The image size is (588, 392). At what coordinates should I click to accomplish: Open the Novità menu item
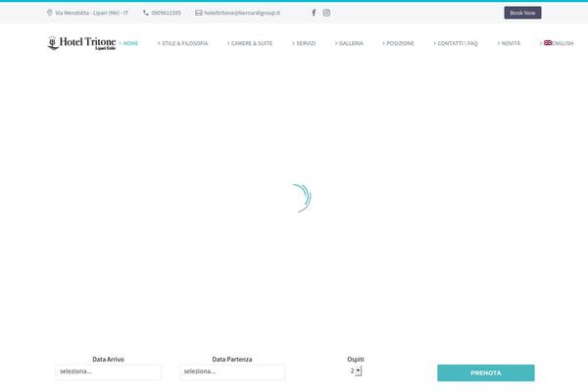coord(509,43)
